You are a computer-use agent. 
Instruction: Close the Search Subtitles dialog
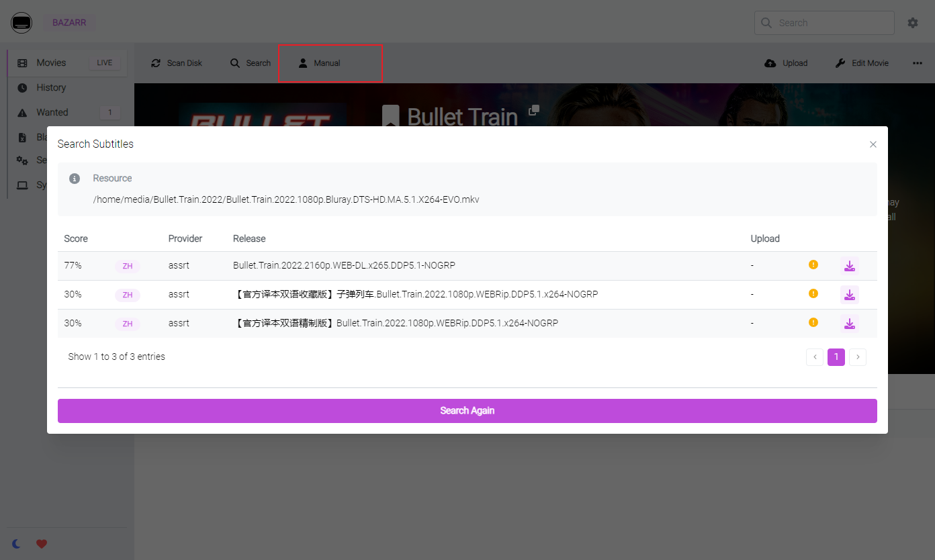click(x=873, y=144)
